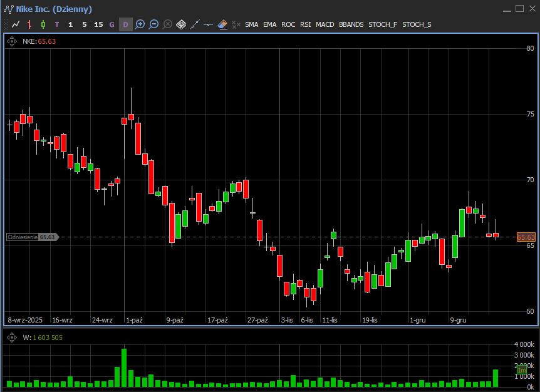Toggle the daily D interval button
540x392 pixels.
(x=125, y=24)
